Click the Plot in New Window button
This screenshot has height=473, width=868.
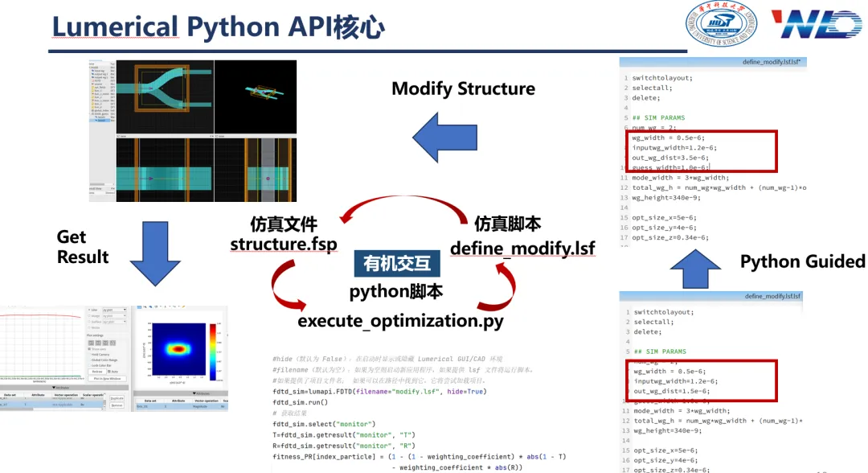(107, 379)
